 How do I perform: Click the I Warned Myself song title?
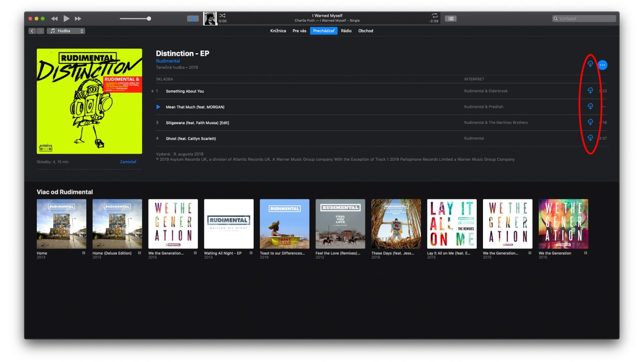tap(327, 16)
